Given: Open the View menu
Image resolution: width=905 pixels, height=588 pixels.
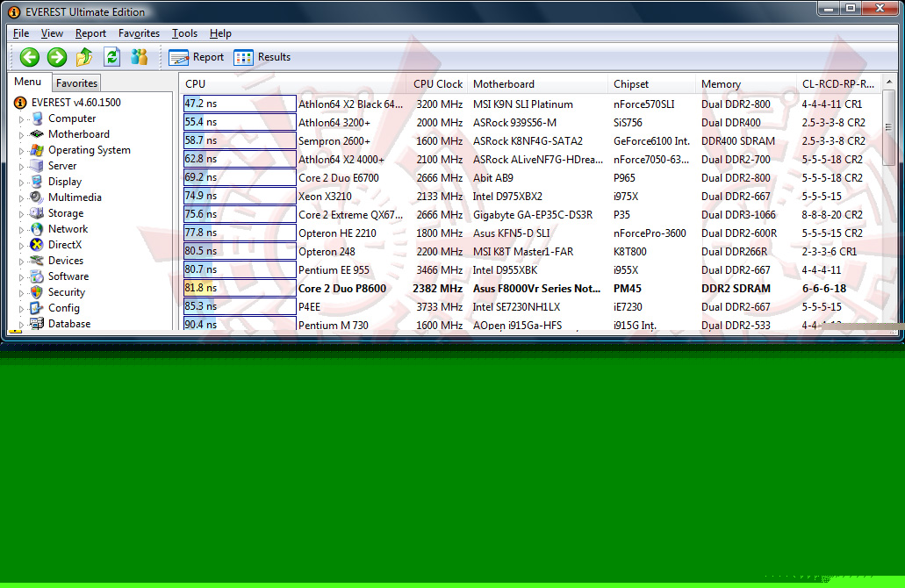Looking at the screenshot, I should (52, 33).
